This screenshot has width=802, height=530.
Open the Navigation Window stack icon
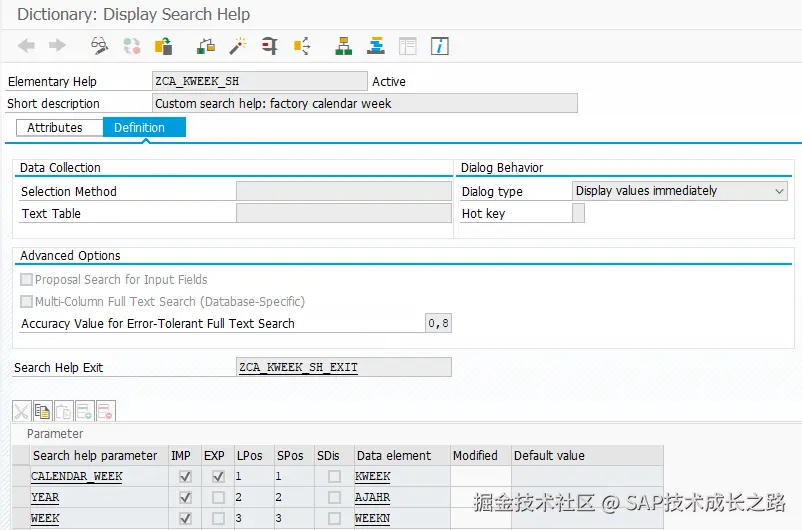point(376,46)
